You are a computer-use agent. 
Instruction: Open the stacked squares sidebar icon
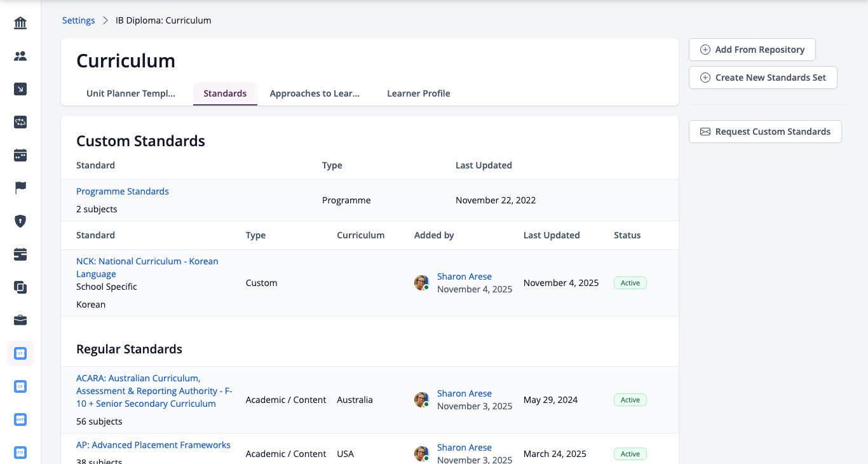(20, 287)
